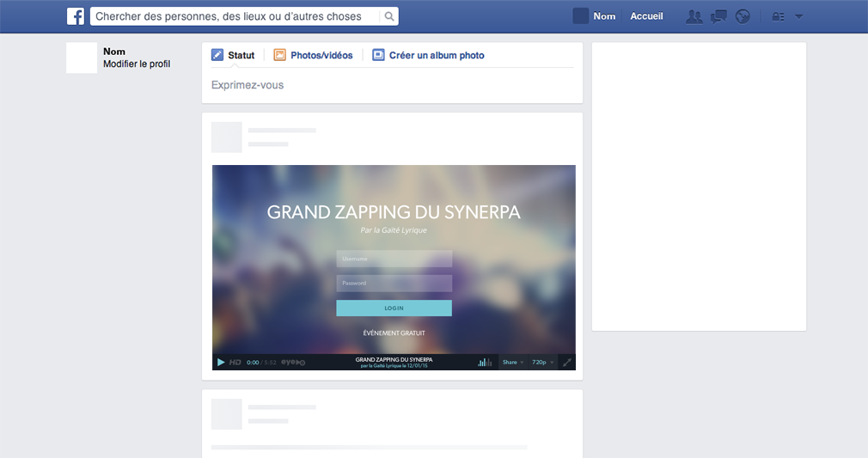Toggle the HD quality icon in player

(235, 363)
